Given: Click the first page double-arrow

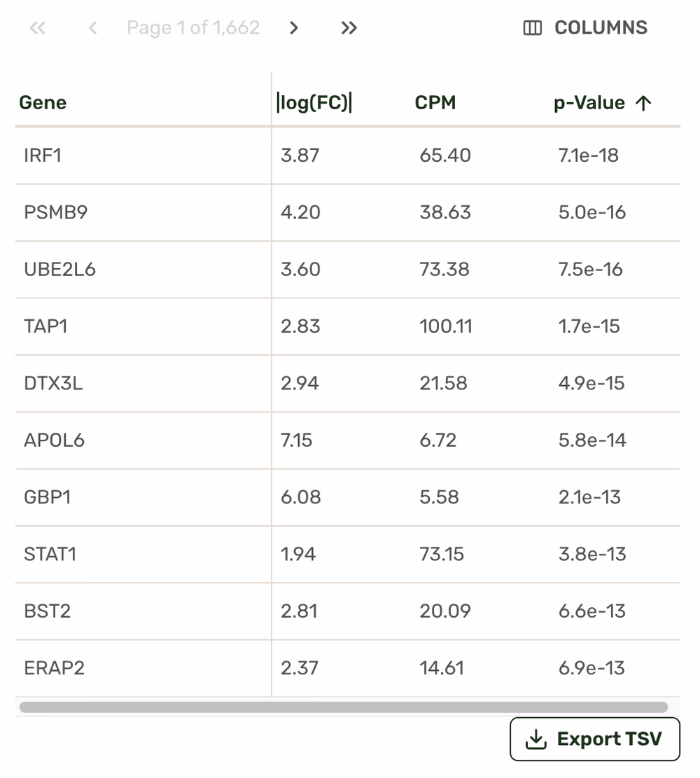Looking at the screenshot, I should click(38, 28).
